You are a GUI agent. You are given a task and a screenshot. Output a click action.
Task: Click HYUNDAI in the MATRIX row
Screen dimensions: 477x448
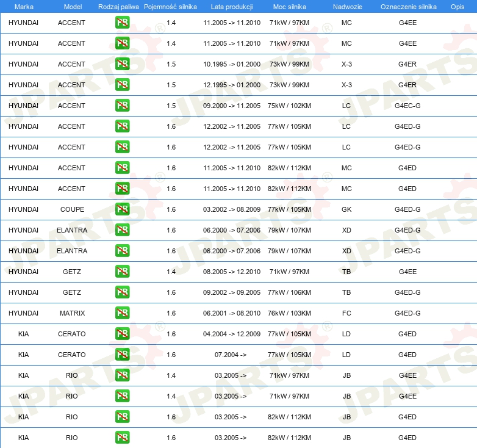(23, 313)
